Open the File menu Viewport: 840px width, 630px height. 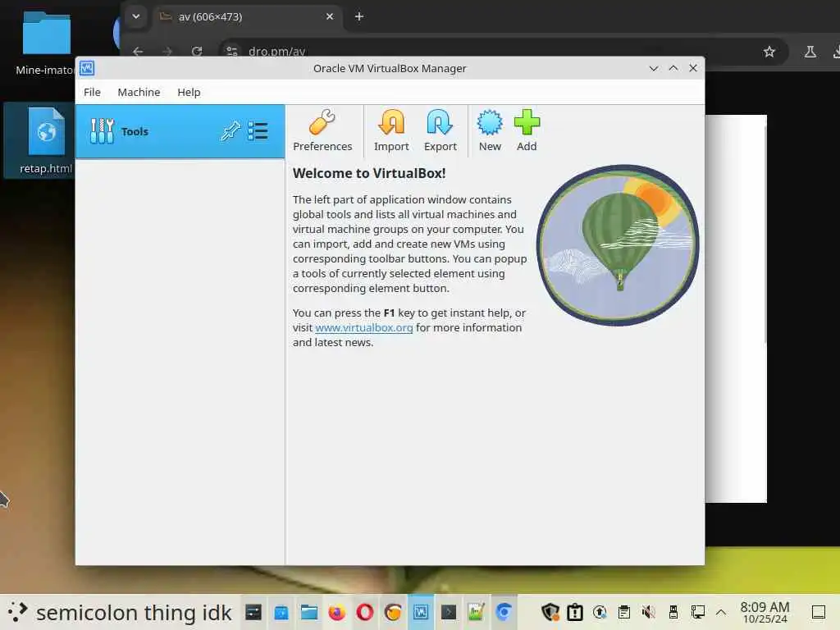92,92
